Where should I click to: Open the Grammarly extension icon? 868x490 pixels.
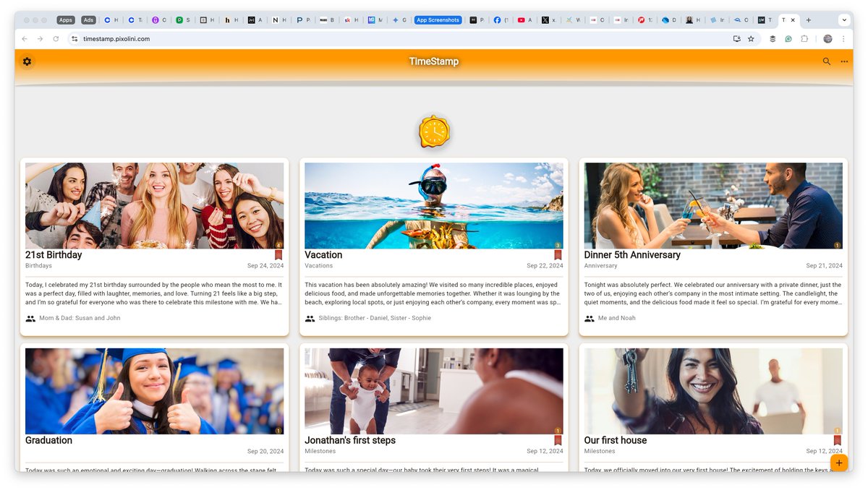[788, 38]
